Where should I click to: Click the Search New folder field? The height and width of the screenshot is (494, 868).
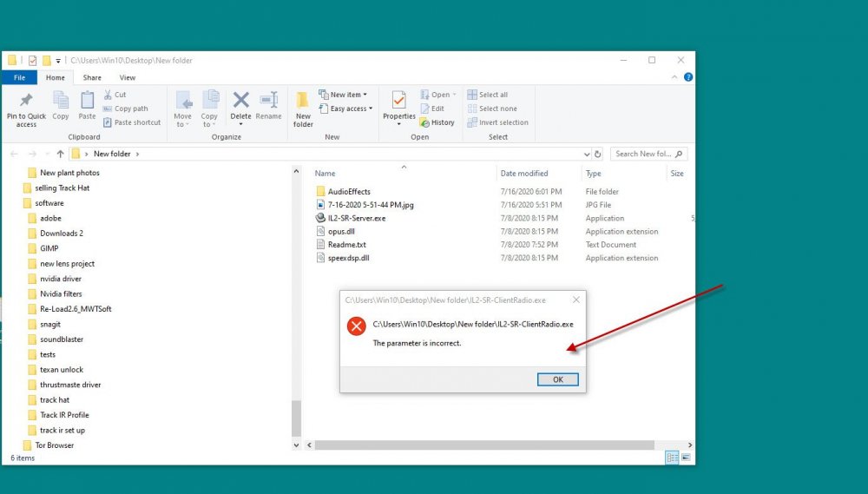pyautogui.click(x=642, y=154)
